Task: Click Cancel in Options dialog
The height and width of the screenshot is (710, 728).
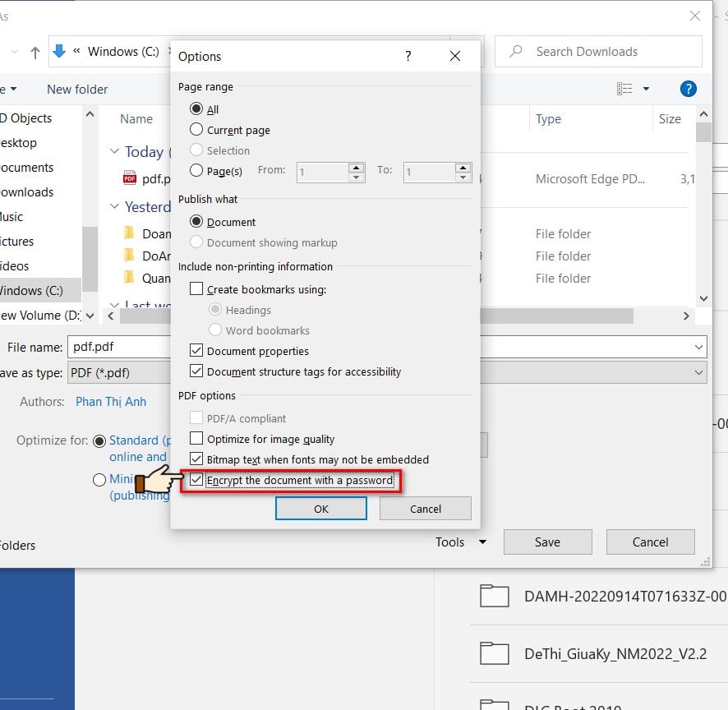Action: tap(426, 509)
